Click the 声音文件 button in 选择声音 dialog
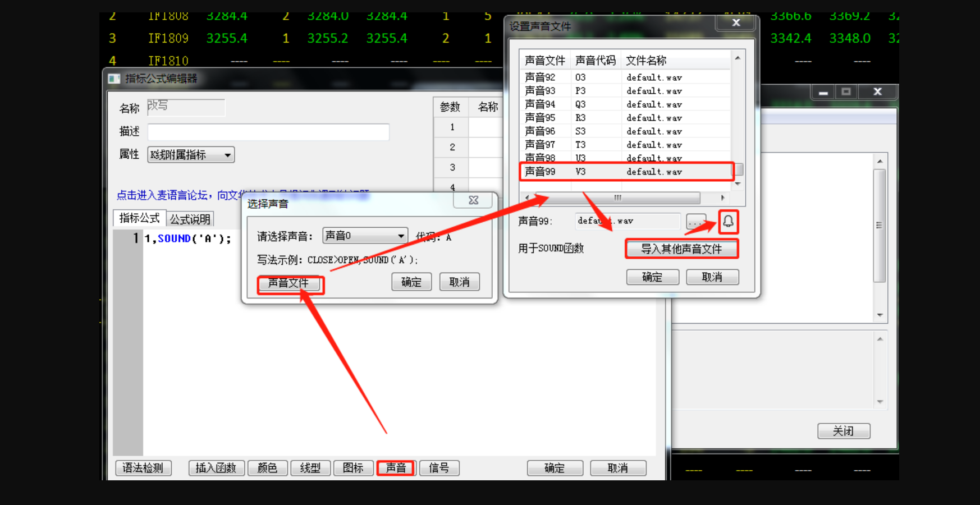Screen dimensions: 980x505 (289, 283)
